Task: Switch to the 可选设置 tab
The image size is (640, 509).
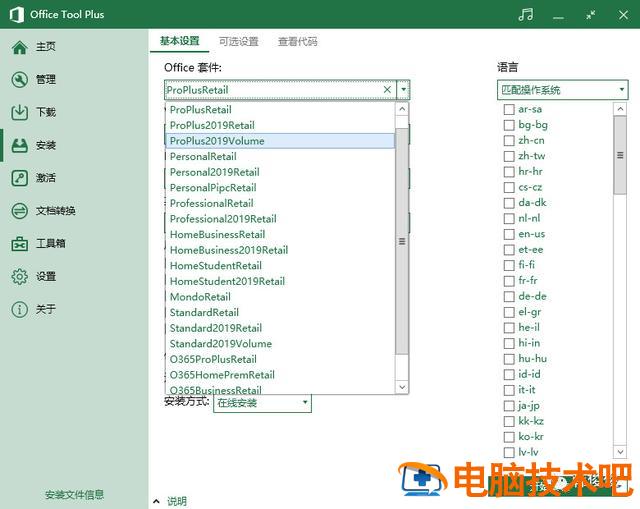Action: 239,41
